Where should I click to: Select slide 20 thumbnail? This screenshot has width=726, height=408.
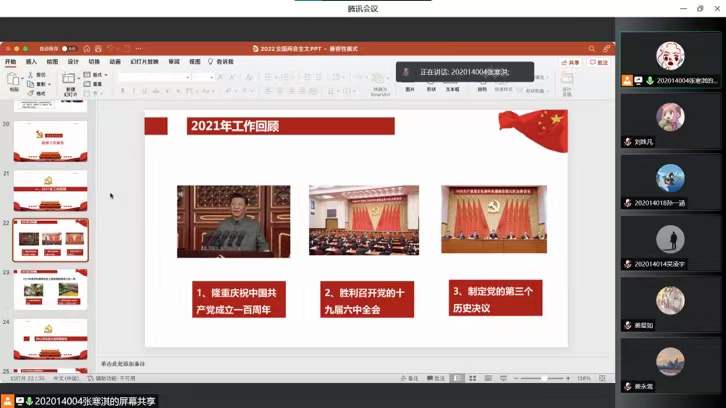click(50, 141)
